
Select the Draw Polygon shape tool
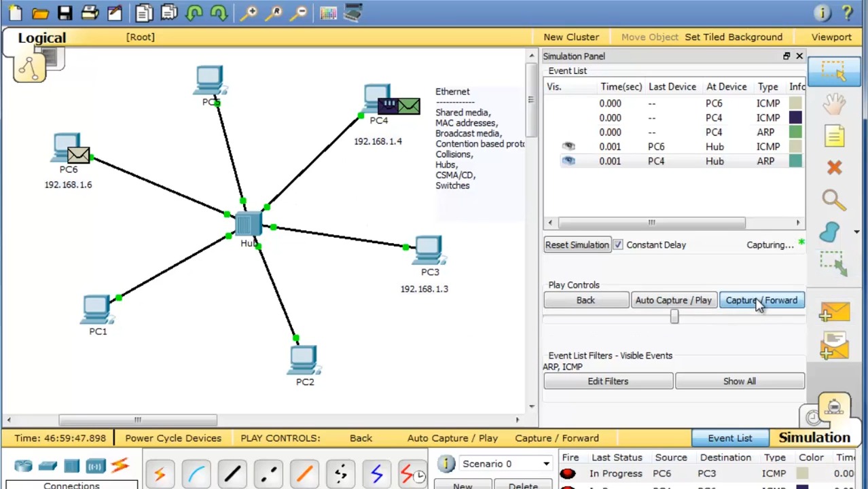click(x=829, y=232)
